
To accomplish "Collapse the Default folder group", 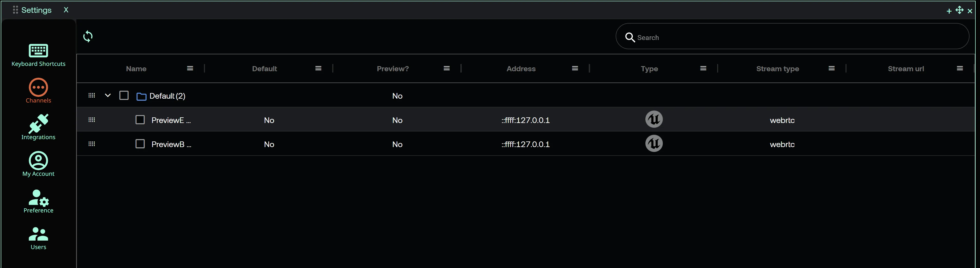I will point(108,96).
